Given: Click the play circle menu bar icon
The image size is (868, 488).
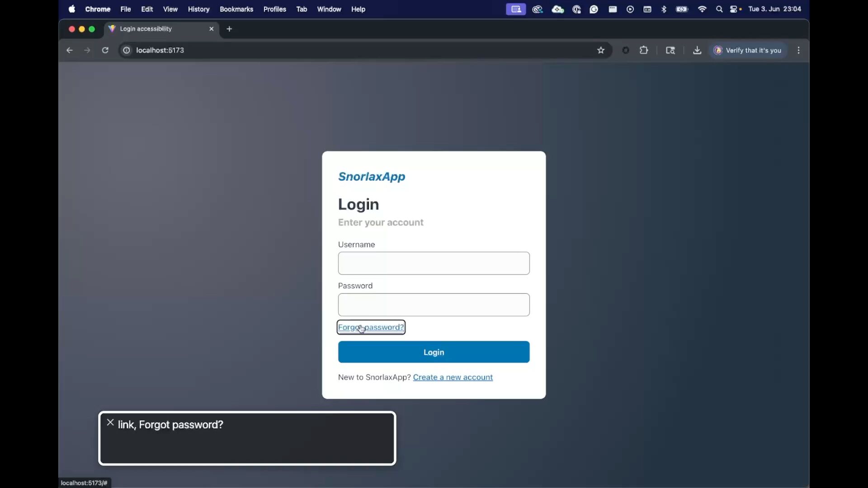Looking at the screenshot, I should coord(630,9).
